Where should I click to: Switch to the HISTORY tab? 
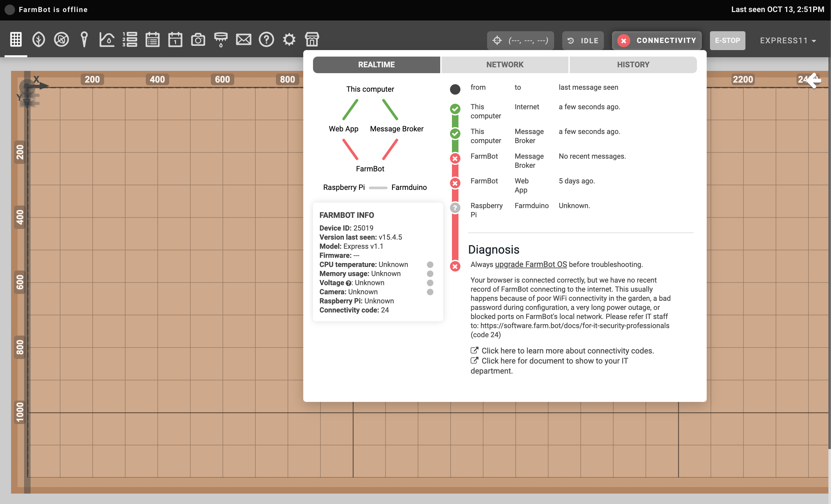[x=633, y=65]
